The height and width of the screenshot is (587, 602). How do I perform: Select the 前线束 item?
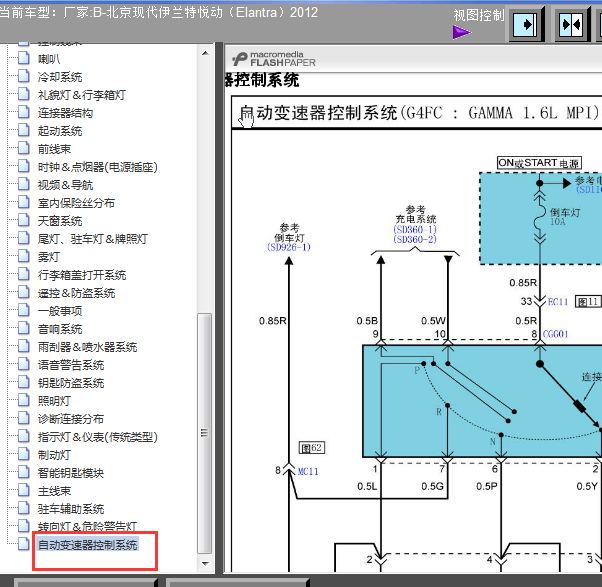pyautogui.click(x=54, y=149)
